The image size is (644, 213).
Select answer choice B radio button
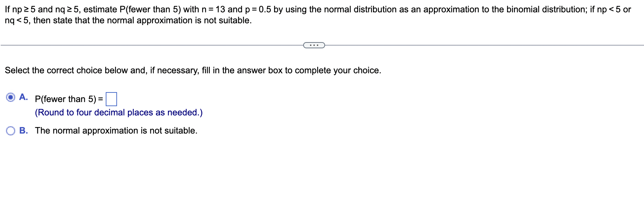point(11,130)
